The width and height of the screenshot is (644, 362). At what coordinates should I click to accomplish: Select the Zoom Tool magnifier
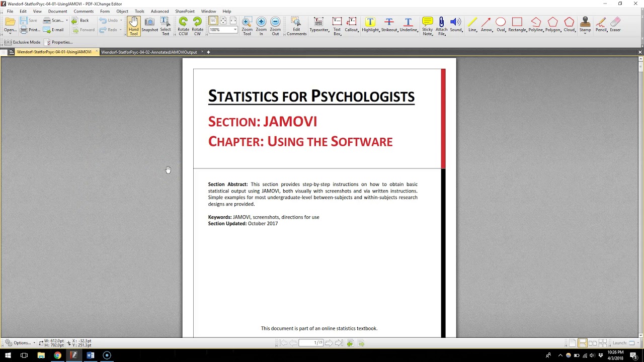(247, 26)
